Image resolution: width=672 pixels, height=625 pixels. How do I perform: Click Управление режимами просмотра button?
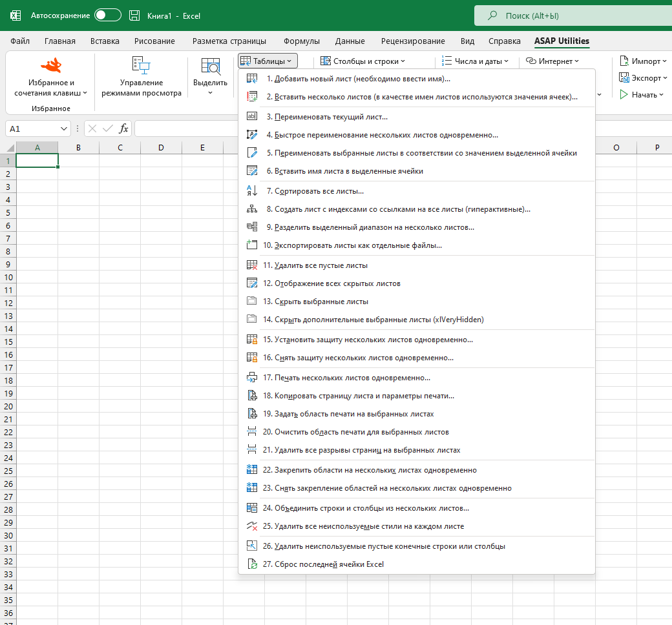(142, 77)
